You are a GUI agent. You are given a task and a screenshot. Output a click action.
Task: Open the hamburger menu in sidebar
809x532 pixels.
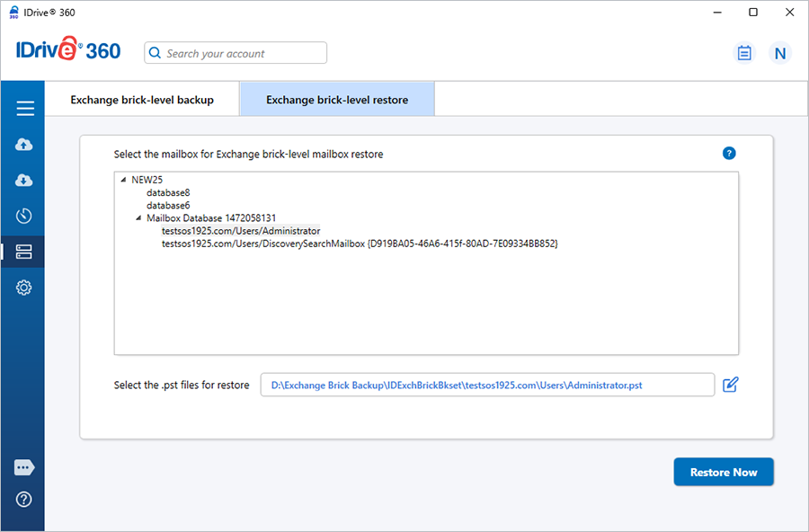click(x=24, y=109)
